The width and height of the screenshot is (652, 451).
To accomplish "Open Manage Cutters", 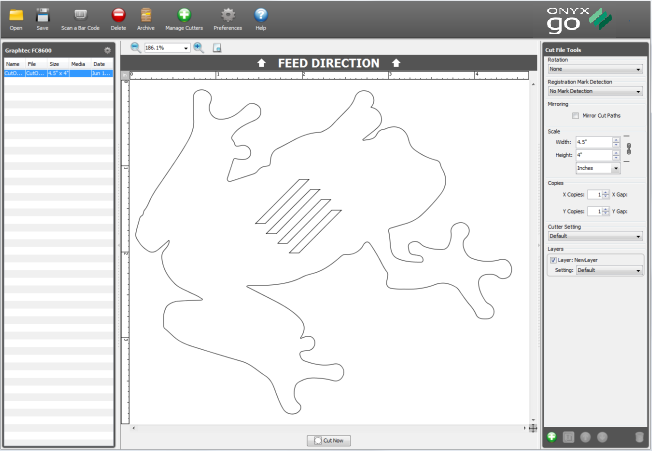I will (183, 15).
